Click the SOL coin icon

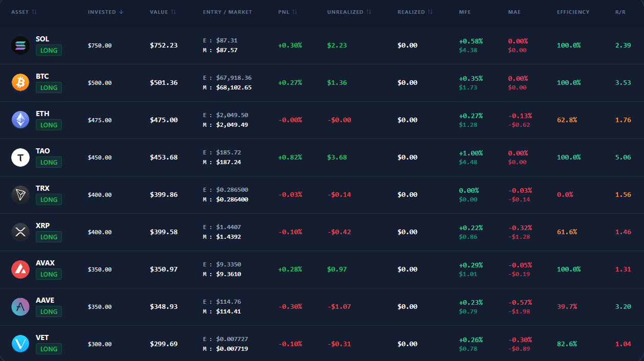pos(20,46)
